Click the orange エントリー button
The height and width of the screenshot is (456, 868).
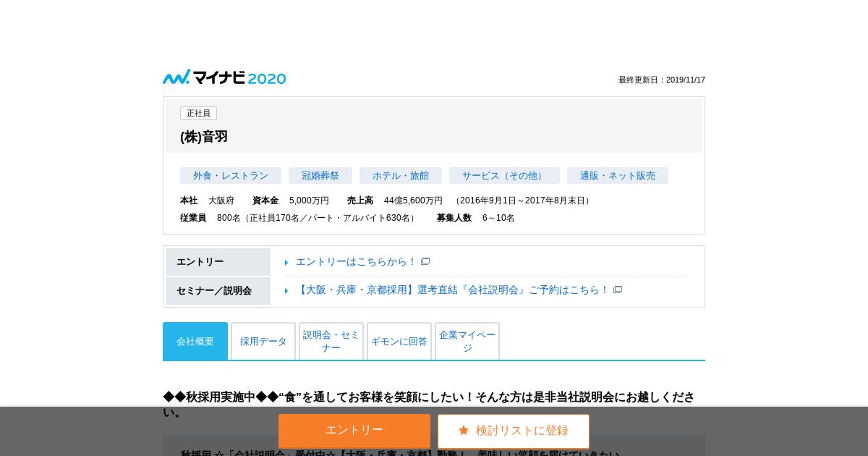coord(354,431)
